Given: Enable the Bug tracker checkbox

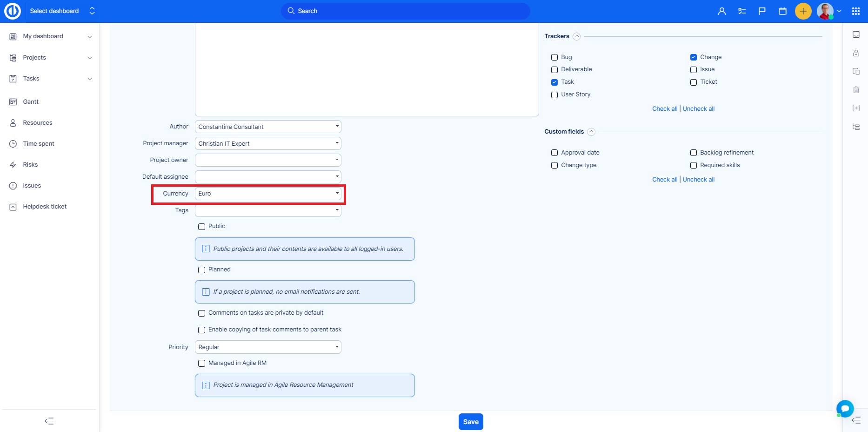Looking at the screenshot, I should tap(554, 57).
